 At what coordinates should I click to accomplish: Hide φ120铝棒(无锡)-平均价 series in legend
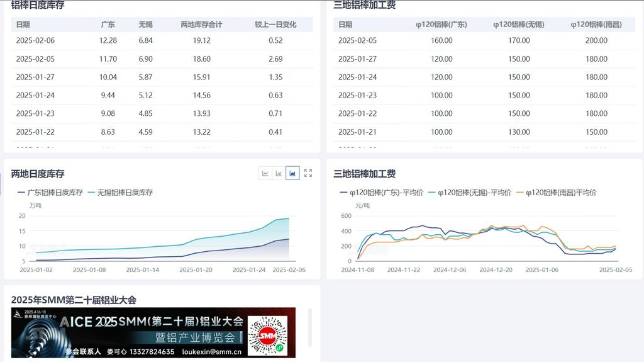coord(469,193)
